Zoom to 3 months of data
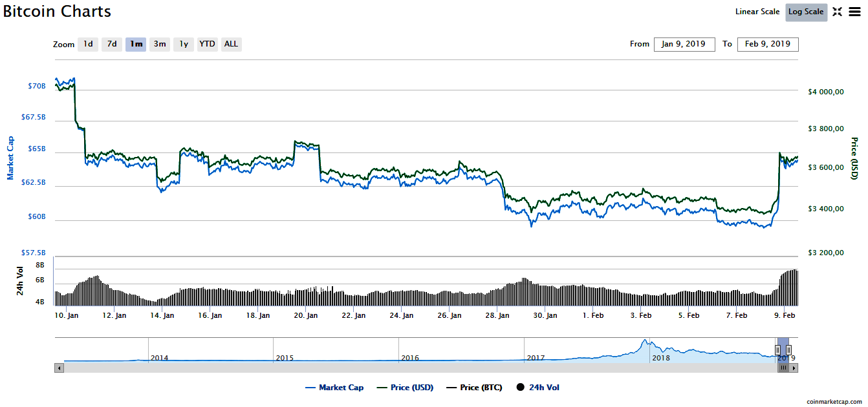The image size is (868, 407). click(x=160, y=44)
